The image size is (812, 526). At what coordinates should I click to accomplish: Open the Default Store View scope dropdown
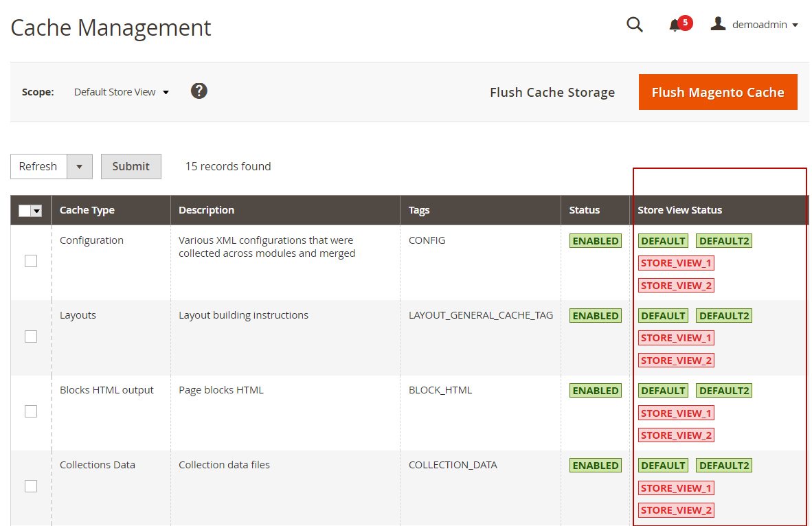tap(122, 92)
